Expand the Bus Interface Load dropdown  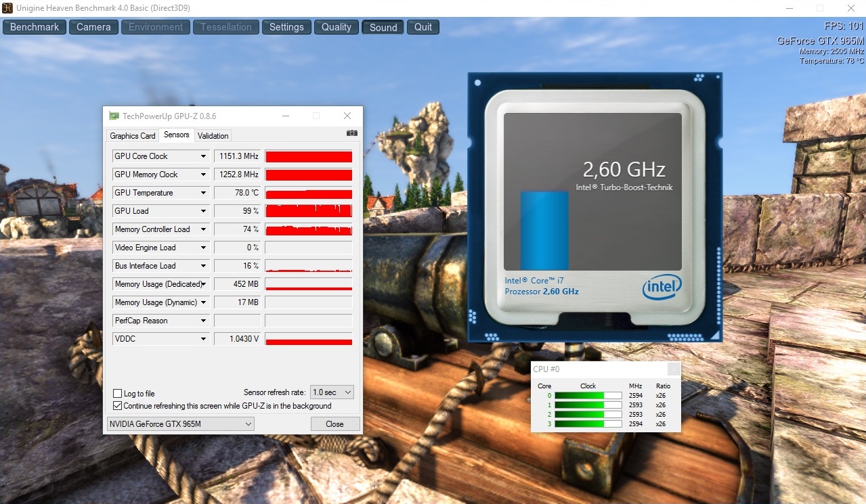click(203, 266)
